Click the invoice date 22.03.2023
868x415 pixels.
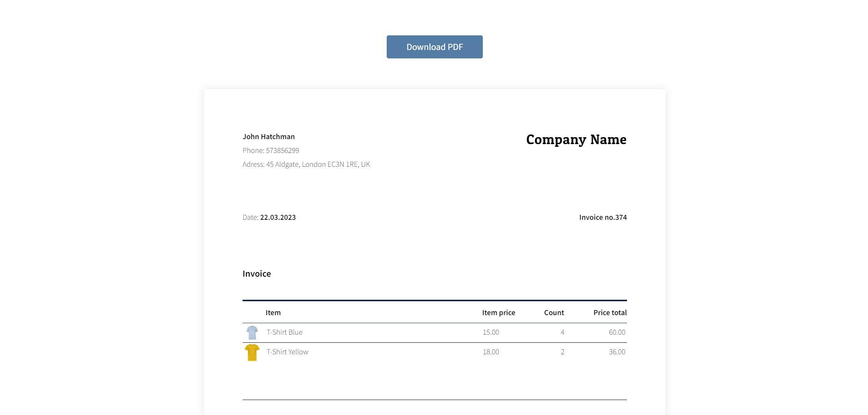(x=278, y=217)
